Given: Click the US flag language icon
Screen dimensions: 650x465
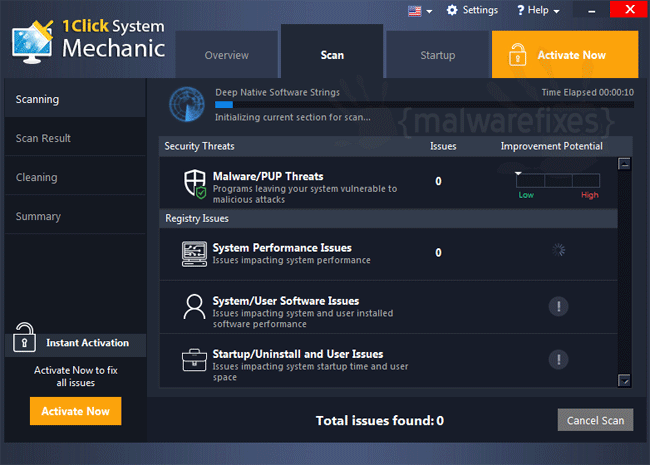Looking at the screenshot, I should point(414,11).
